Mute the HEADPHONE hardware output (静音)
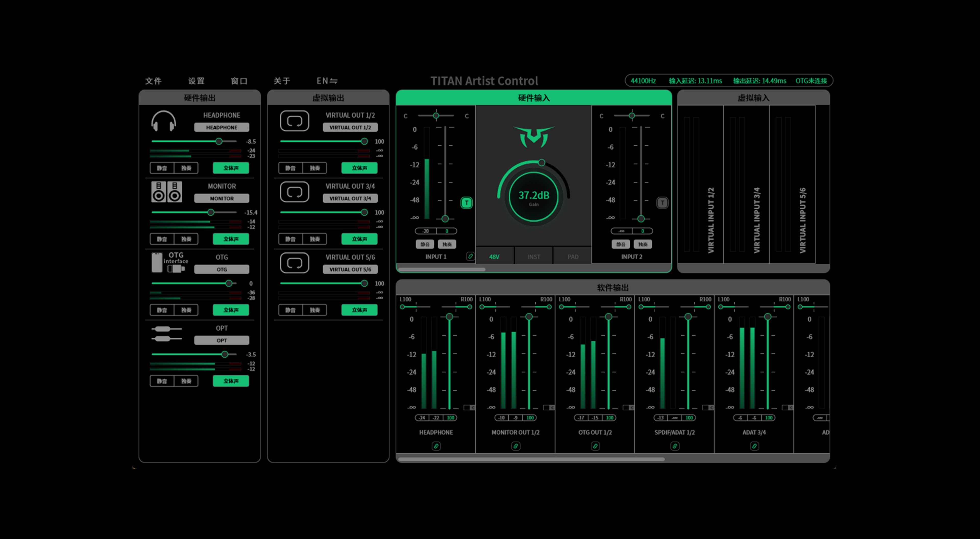 [x=162, y=168]
